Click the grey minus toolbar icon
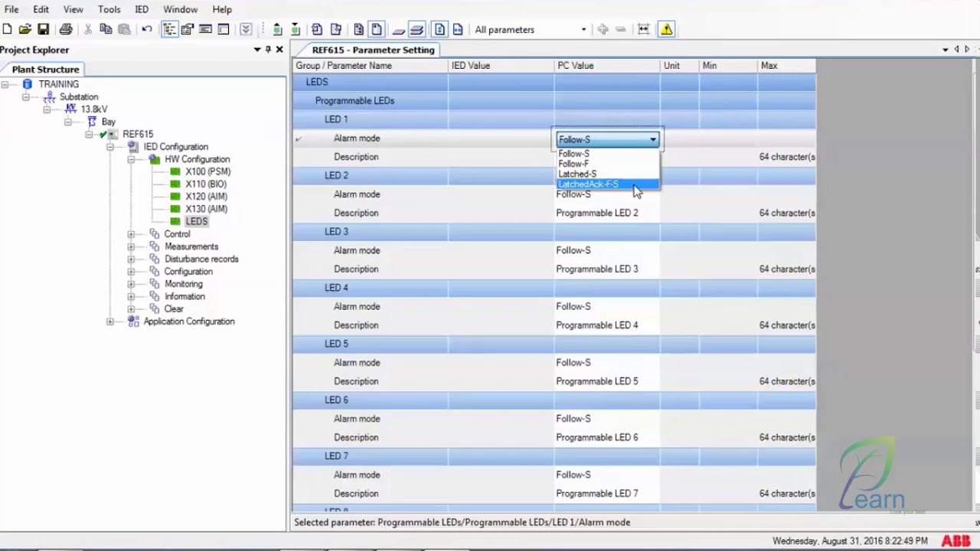The width and height of the screenshot is (980, 551). tap(621, 29)
